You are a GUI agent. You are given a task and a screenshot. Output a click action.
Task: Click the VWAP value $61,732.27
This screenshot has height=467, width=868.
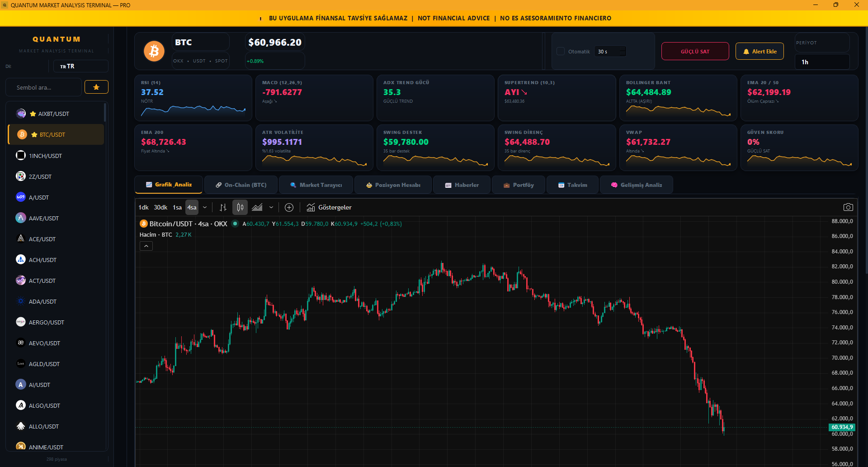(648, 142)
